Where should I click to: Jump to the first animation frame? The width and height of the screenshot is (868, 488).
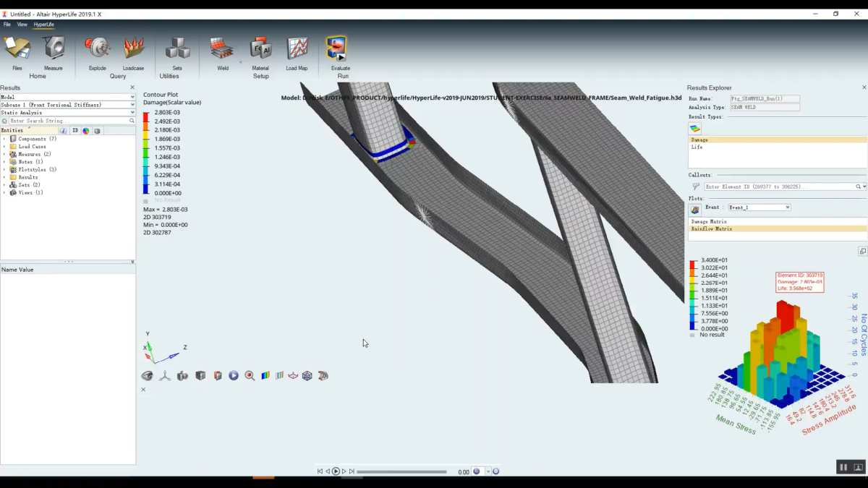point(320,471)
